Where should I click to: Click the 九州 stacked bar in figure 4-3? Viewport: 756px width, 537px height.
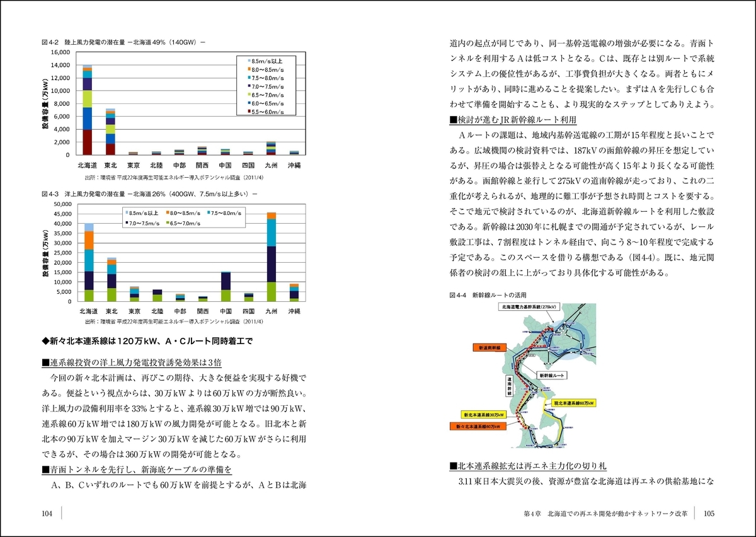[x=272, y=257]
